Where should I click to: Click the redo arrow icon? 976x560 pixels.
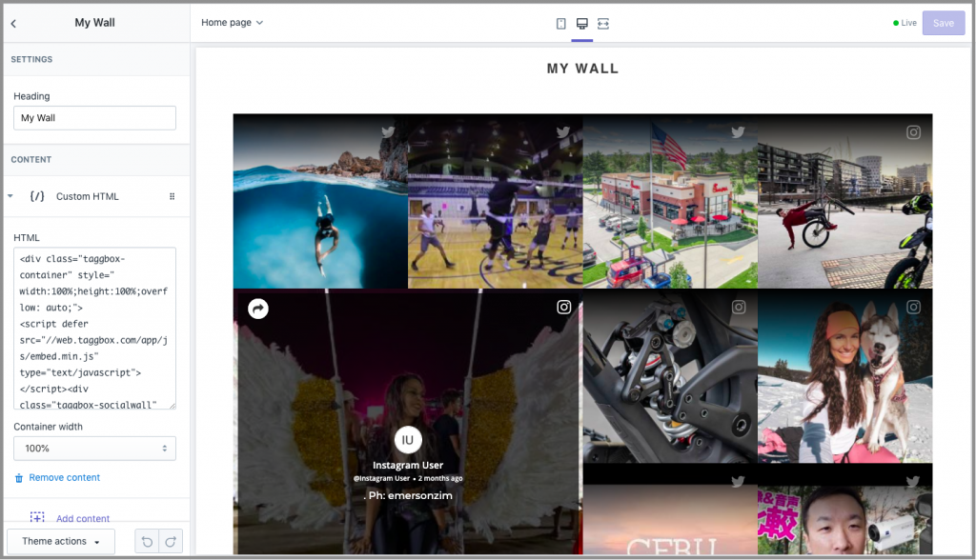click(172, 541)
